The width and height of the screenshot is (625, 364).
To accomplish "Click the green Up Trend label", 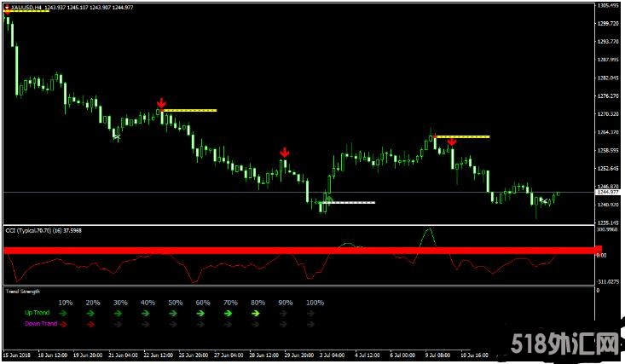I will point(37,313).
